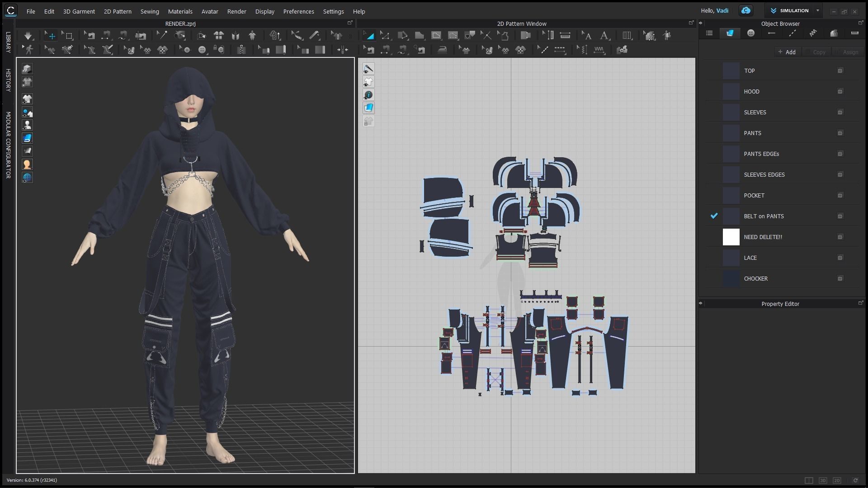Select the Puckering squiggle tool in 2D toolbar

pyautogui.click(x=599, y=50)
